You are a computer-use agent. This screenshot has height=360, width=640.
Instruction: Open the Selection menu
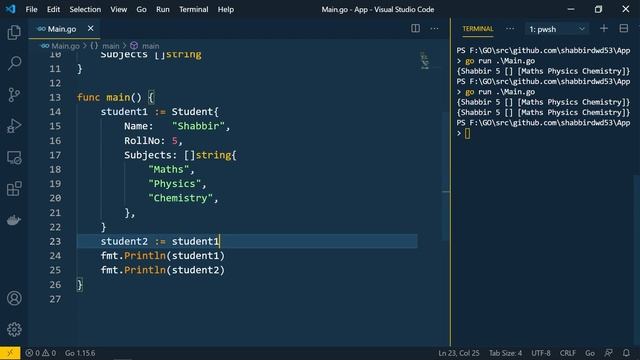coord(85,9)
